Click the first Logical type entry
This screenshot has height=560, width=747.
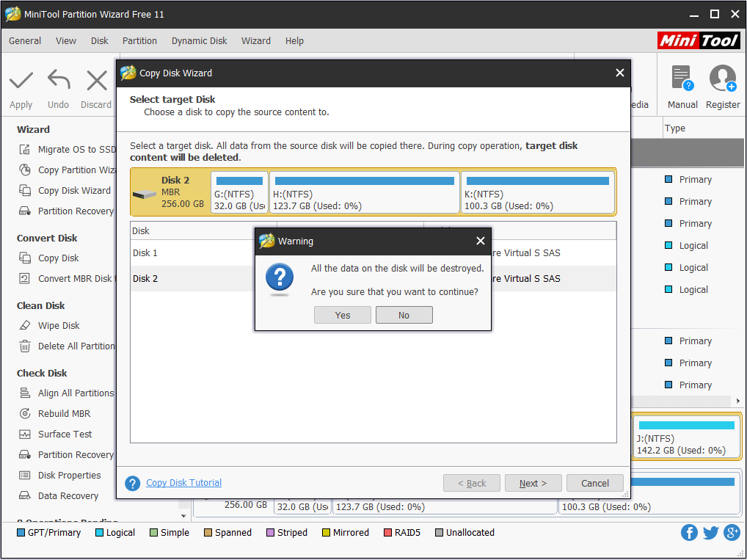(x=686, y=246)
